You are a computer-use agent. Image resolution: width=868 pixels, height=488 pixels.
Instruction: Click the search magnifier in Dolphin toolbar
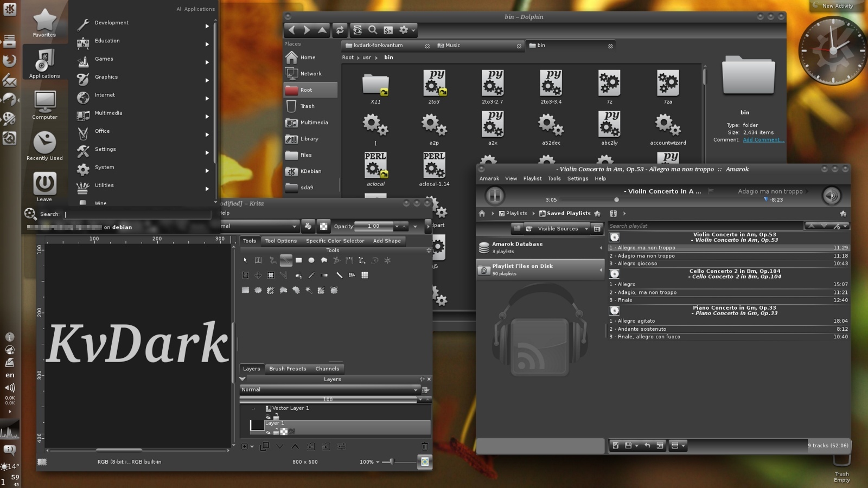(x=373, y=30)
